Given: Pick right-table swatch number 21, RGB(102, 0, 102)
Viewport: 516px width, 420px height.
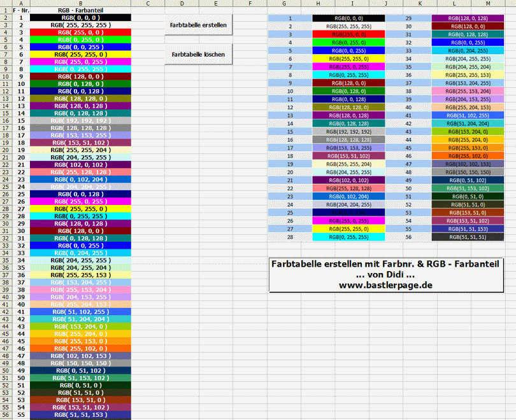Looking at the screenshot, I should click(x=349, y=181).
